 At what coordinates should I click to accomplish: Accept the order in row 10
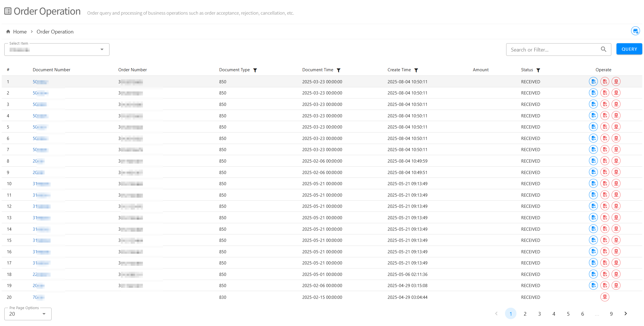[593, 183]
